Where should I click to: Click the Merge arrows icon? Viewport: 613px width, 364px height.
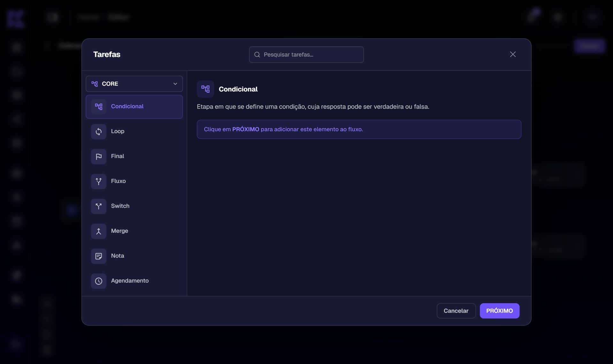click(99, 231)
